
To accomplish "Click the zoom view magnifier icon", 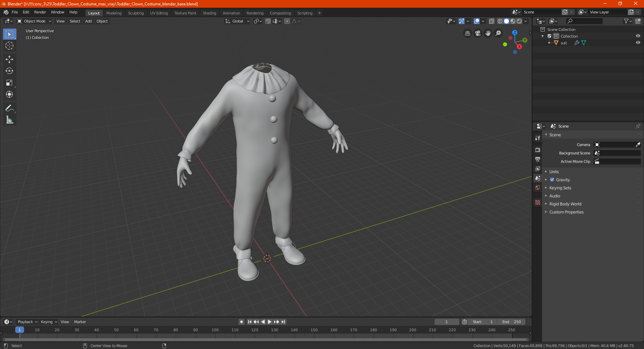I will 498,33.
